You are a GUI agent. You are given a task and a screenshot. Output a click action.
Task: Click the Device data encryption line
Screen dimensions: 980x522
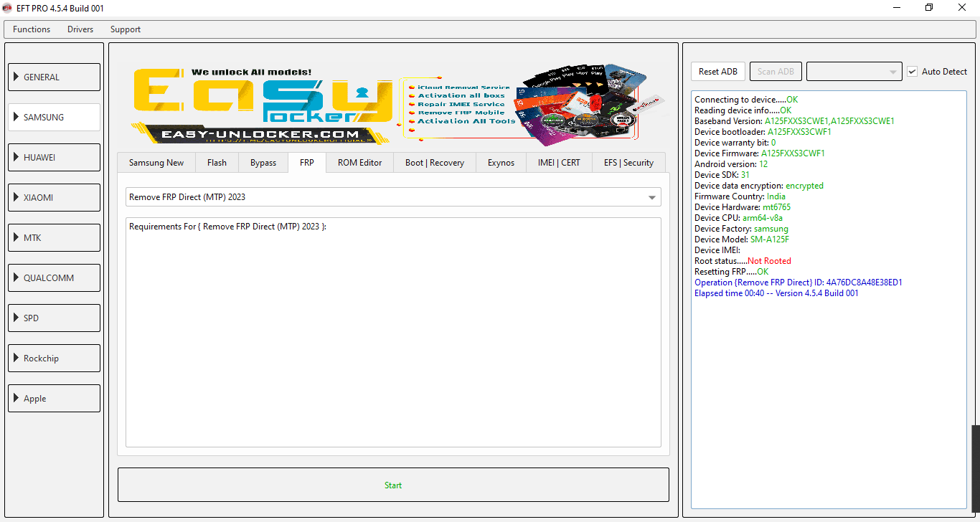(759, 186)
